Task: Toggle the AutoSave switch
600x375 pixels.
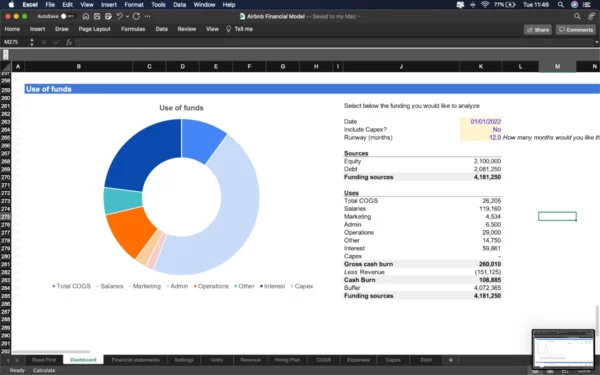Action: click(x=67, y=16)
